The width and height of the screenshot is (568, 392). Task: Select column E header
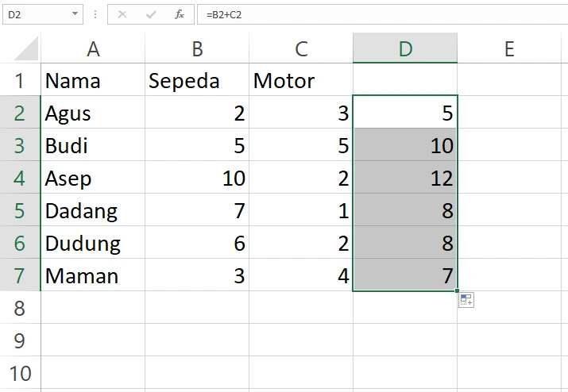click(509, 48)
